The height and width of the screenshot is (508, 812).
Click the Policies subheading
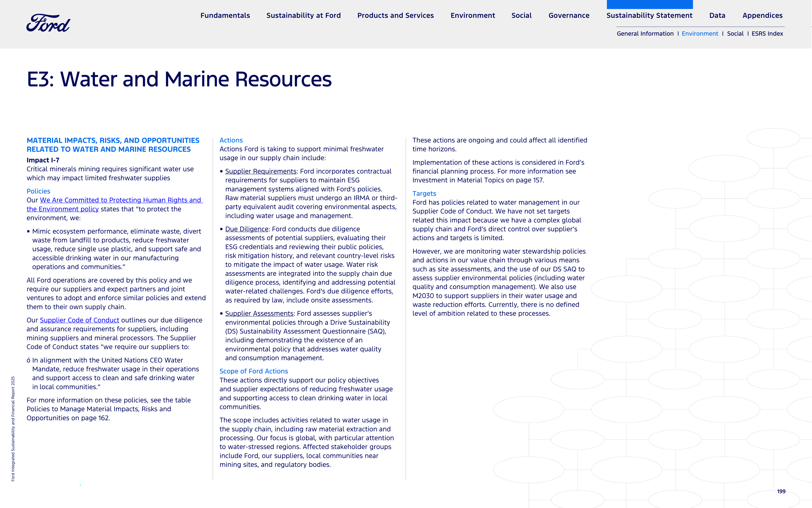(38, 191)
